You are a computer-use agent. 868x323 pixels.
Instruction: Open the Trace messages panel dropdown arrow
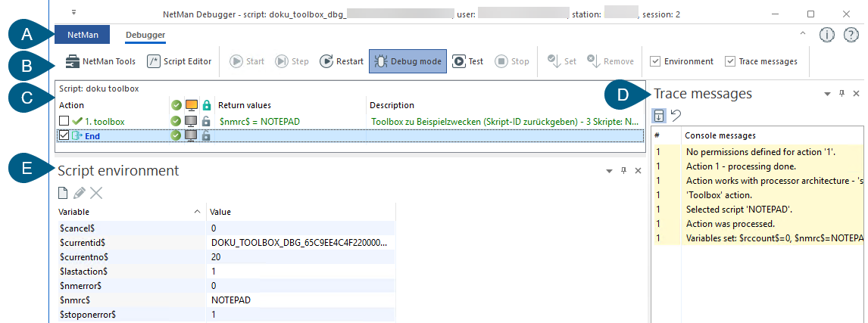coord(827,95)
